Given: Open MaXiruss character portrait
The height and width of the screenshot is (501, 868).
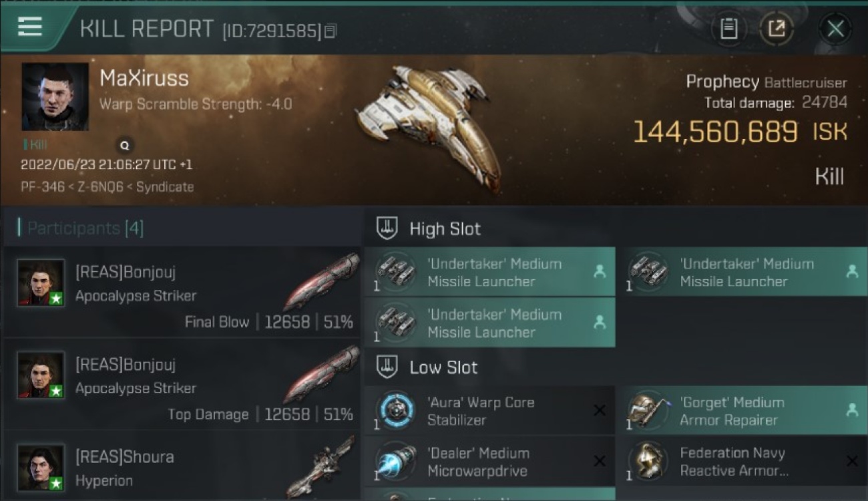Looking at the screenshot, I should click(55, 97).
